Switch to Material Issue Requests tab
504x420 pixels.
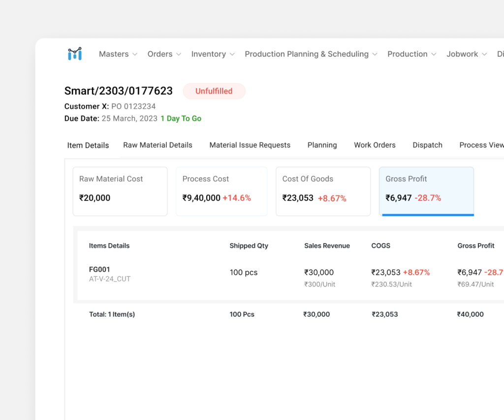(250, 145)
